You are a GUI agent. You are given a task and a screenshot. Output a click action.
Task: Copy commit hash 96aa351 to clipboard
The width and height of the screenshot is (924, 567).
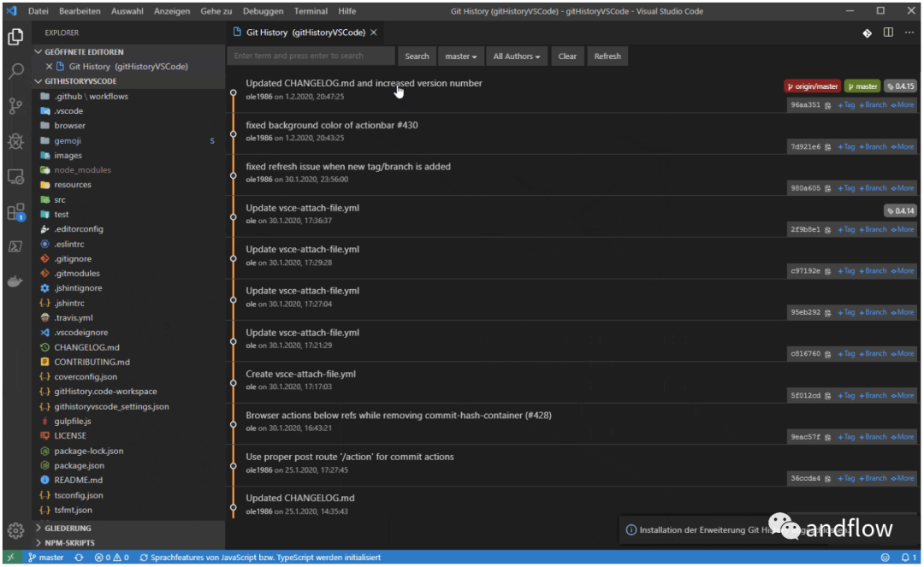pos(828,105)
